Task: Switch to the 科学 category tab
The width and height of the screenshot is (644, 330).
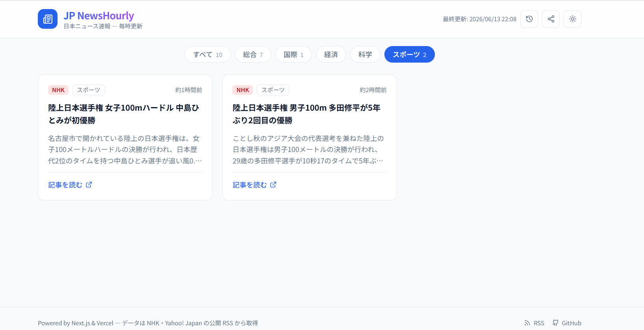Action: click(x=365, y=54)
